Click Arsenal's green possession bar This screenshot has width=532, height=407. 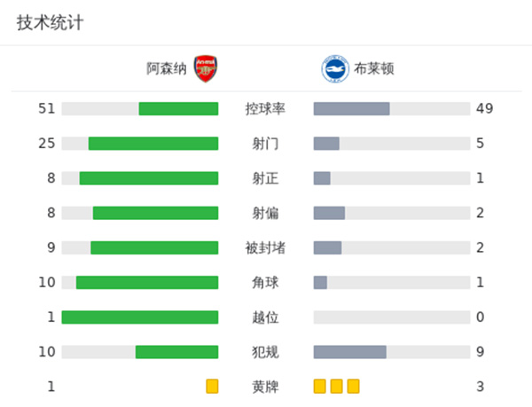click(x=178, y=109)
